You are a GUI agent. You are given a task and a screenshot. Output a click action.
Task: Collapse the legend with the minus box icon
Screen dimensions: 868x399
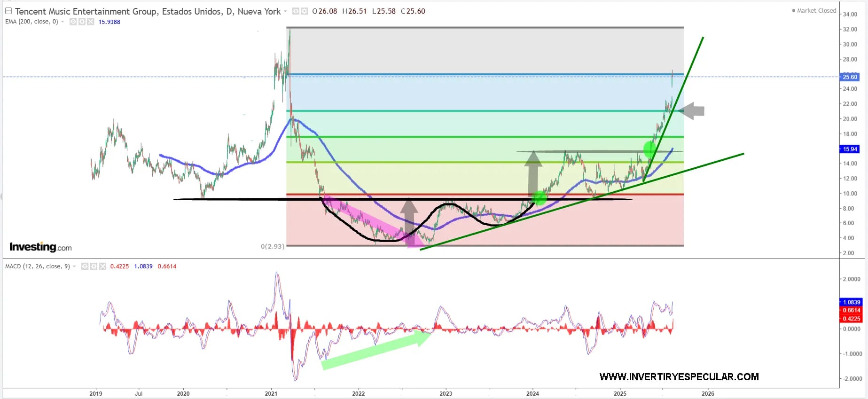pos(8,11)
